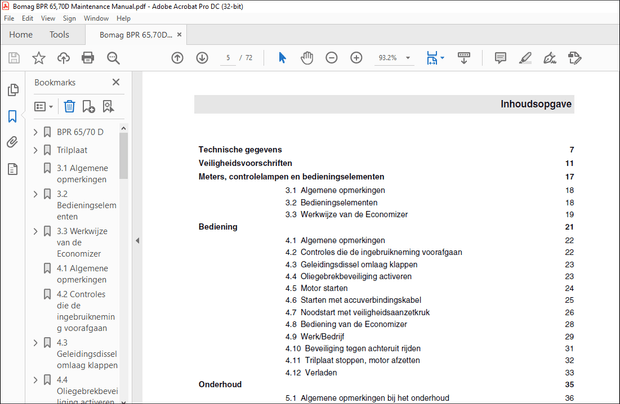Click 'Onderhoud' contents heading
The image size is (620, 404).
[220, 384]
